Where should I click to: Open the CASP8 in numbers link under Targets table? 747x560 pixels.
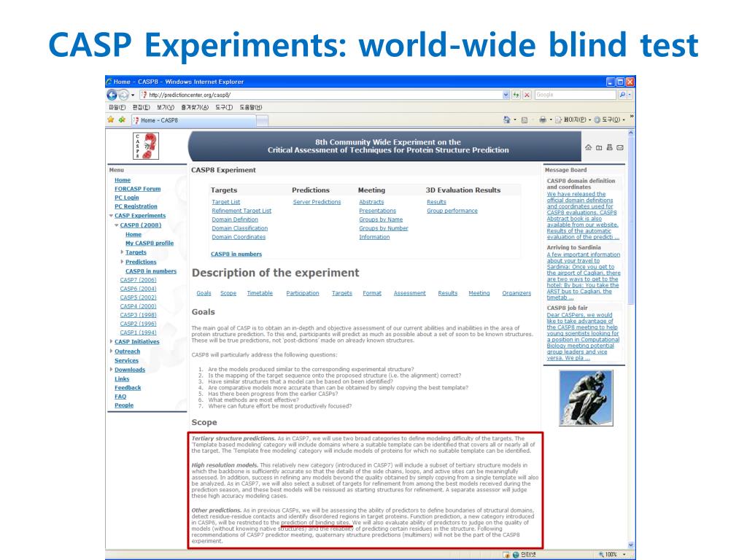click(236, 254)
